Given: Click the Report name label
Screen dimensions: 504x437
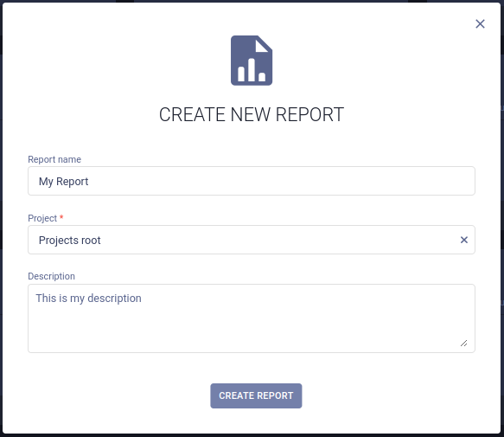Looking at the screenshot, I should click(x=54, y=159).
